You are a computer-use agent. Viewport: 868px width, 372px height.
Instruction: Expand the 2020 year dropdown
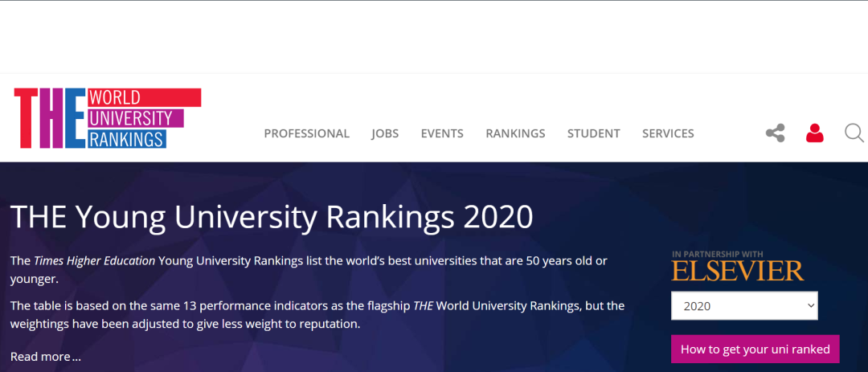point(744,305)
